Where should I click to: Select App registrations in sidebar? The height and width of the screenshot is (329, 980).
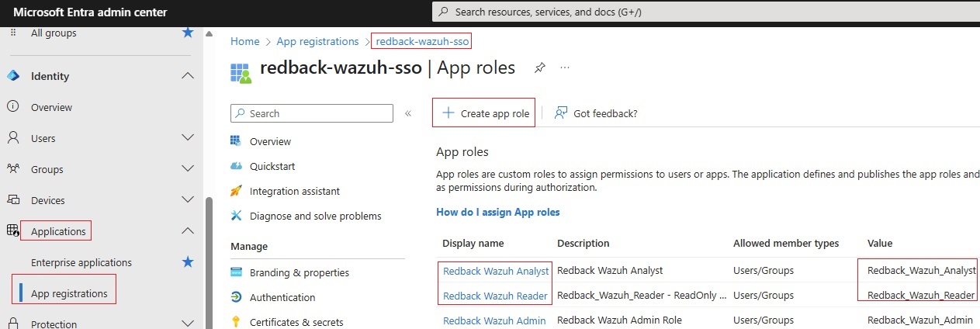69,293
